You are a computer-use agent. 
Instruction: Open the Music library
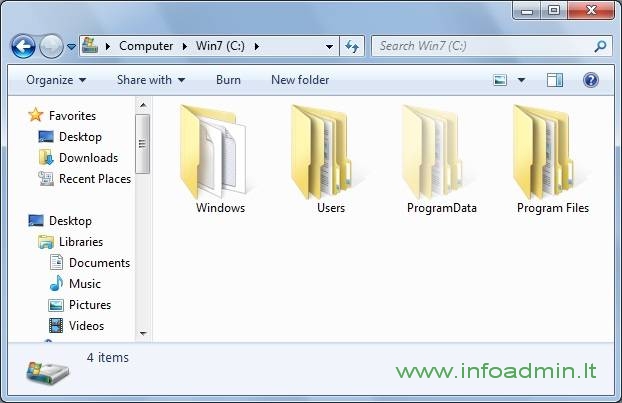pyautogui.click(x=85, y=284)
